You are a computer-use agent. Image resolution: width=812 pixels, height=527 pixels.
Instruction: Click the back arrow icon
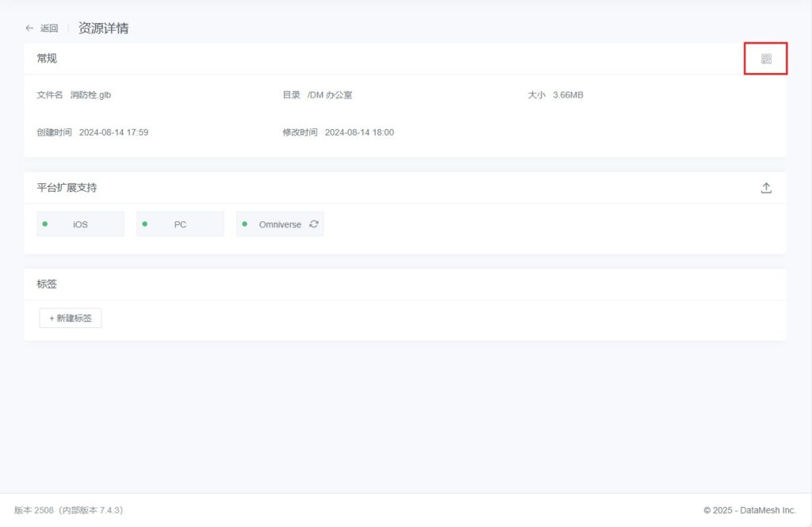pyautogui.click(x=29, y=28)
